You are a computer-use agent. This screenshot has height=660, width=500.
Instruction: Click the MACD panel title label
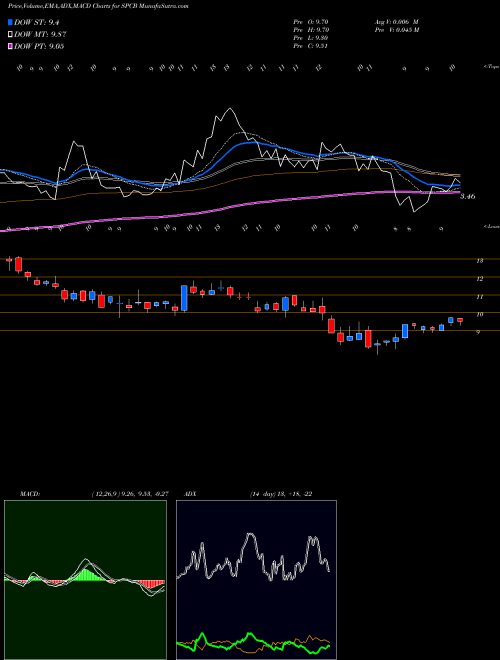pos(30,493)
